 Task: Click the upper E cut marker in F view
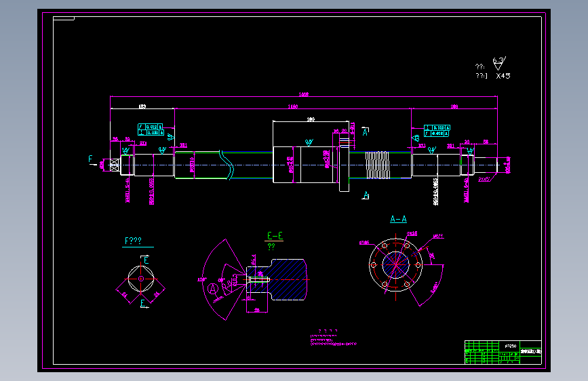[x=145, y=260]
